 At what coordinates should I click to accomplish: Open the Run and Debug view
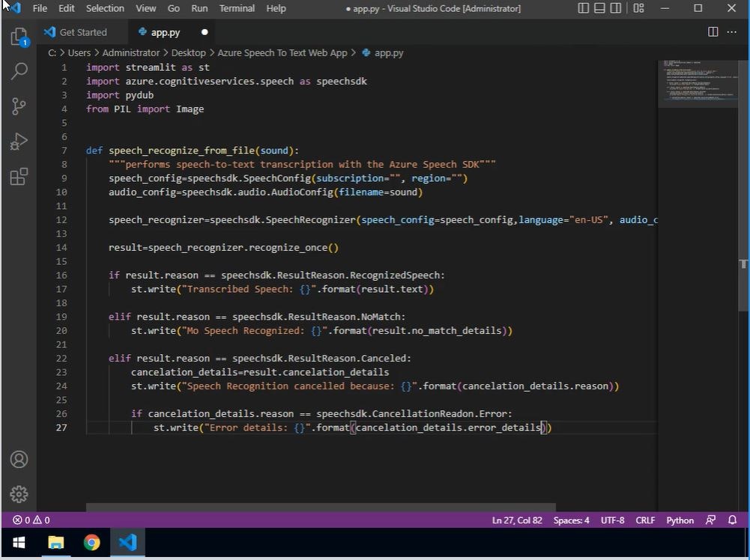(x=19, y=141)
